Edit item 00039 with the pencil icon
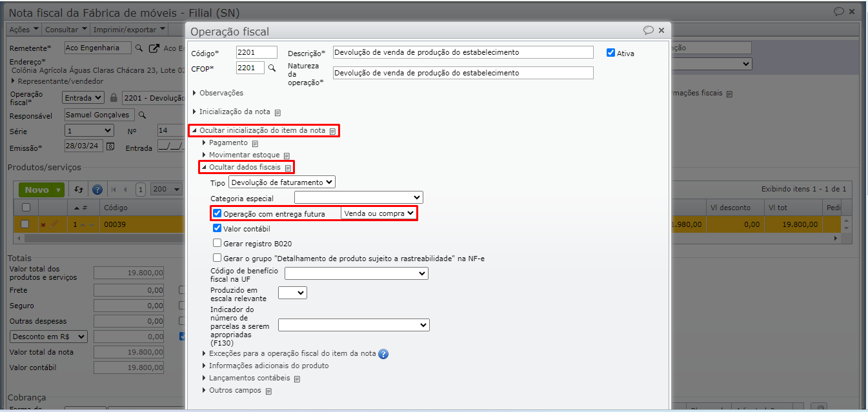Viewport: 868px width, 412px height. (54, 224)
